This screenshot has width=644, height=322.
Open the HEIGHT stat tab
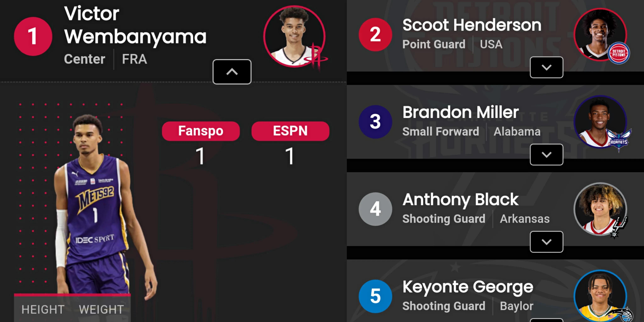point(43,309)
